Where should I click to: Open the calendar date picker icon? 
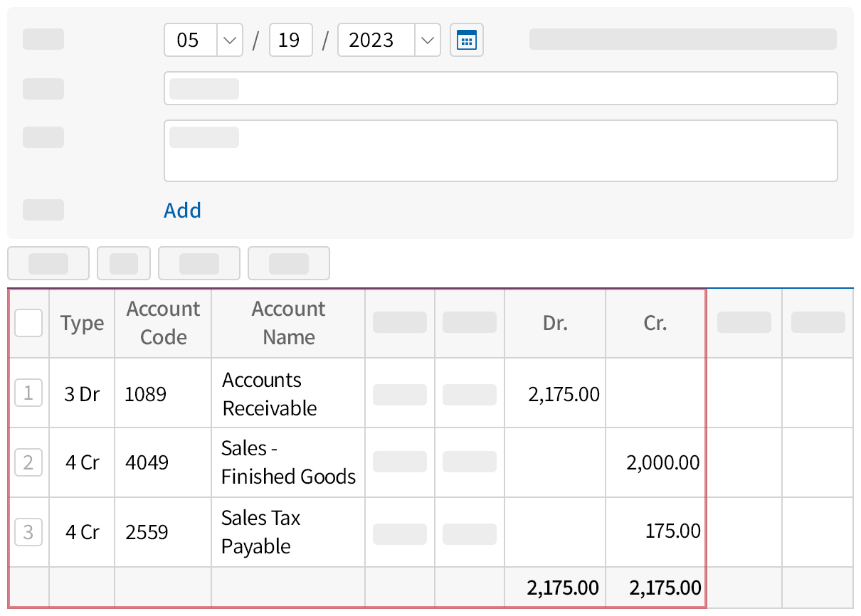pyautogui.click(x=466, y=40)
